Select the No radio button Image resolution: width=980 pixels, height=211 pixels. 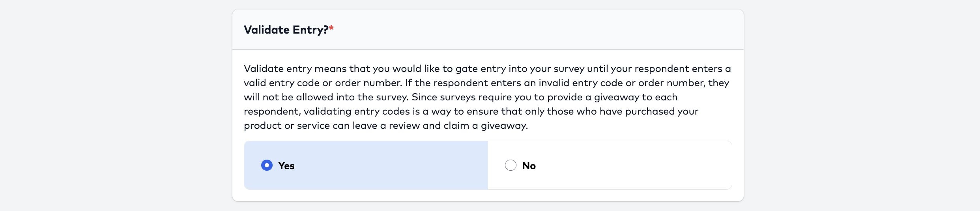511,165
